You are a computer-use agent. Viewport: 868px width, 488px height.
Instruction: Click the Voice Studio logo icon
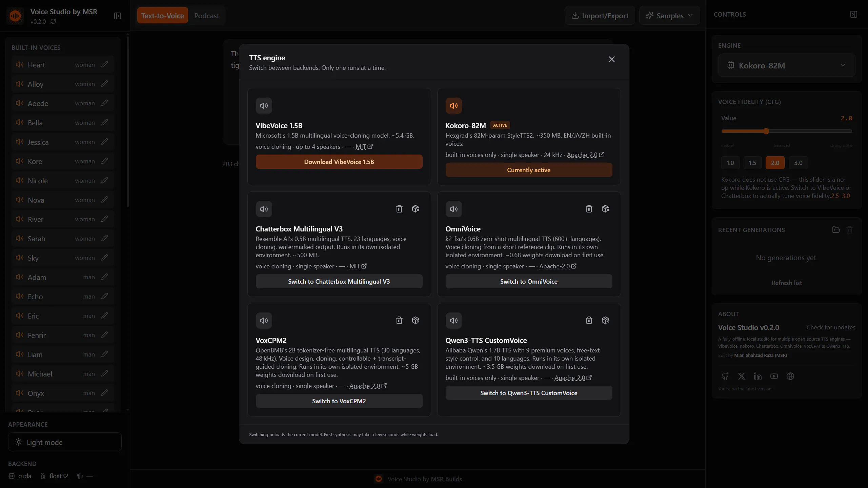15,16
